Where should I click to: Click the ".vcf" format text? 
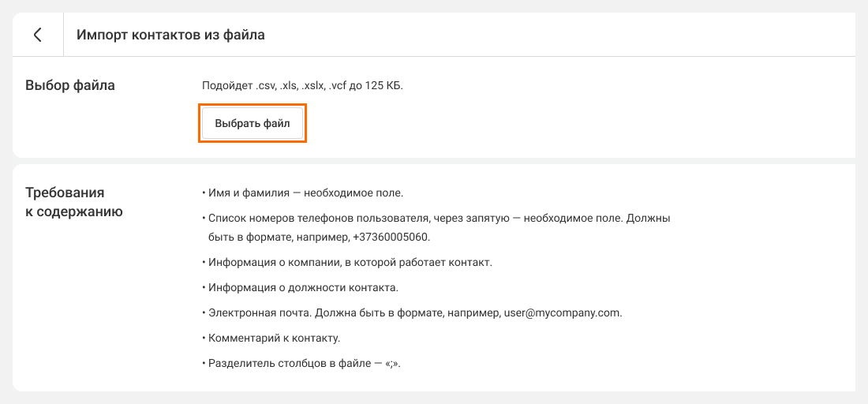click(337, 85)
